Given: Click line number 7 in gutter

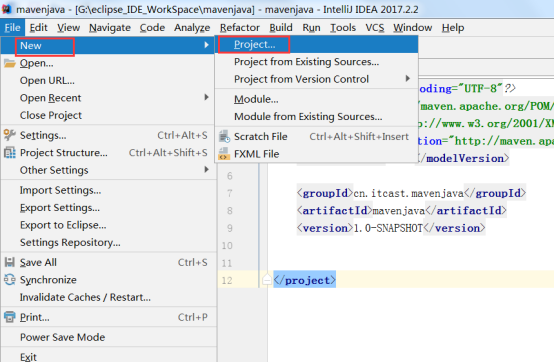Looking at the screenshot, I should point(230,193).
